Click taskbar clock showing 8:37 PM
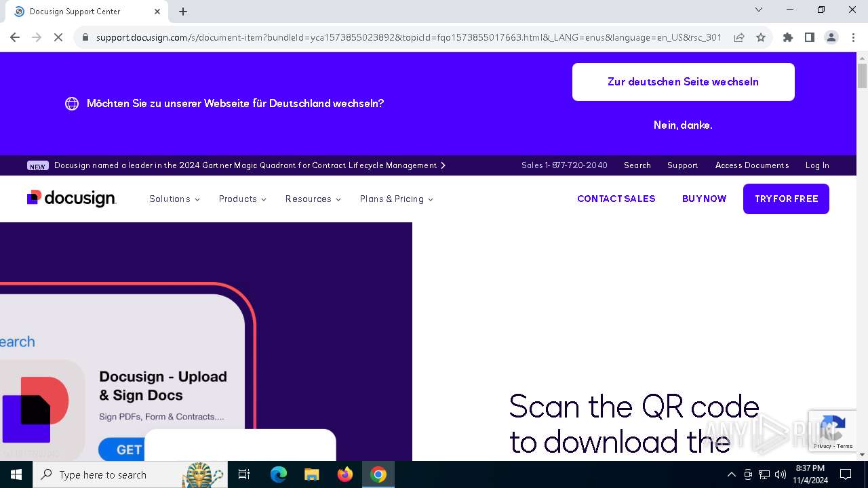 coord(810,474)
